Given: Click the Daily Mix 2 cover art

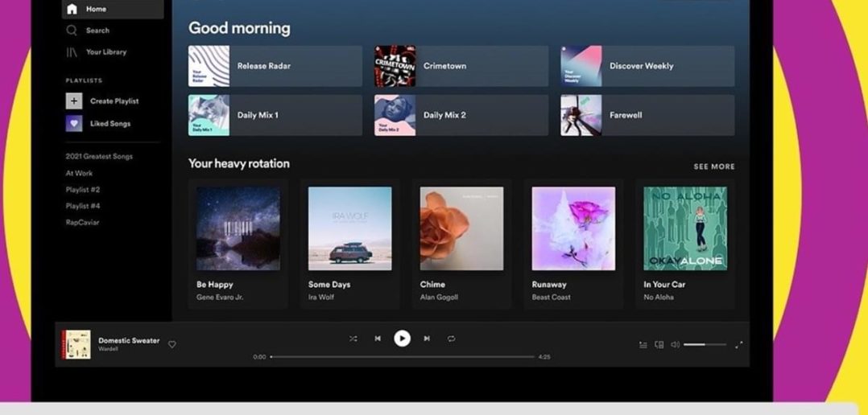Looking at the screenshot, I should (x=395, y=116).
